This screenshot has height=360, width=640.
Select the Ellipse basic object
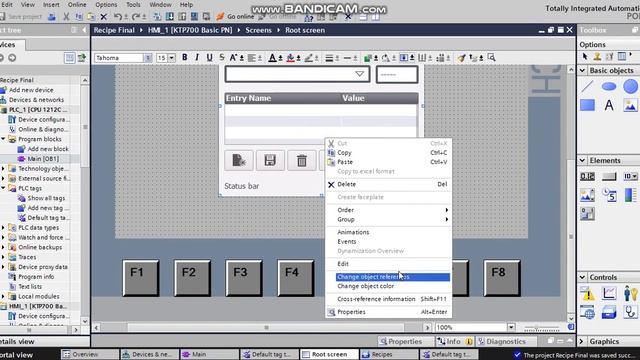[x=609, y=86]
